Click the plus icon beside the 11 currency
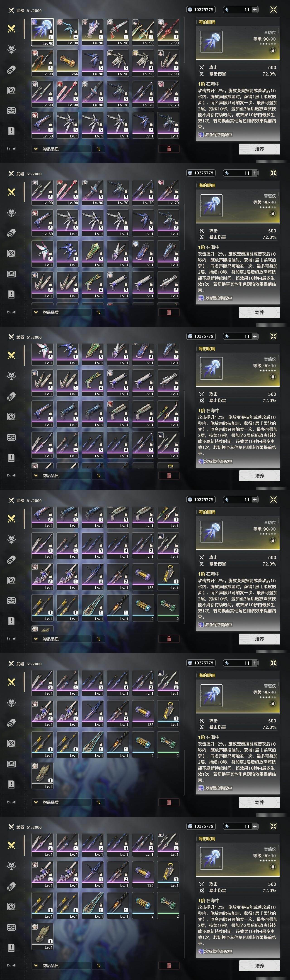 point(255,10)
